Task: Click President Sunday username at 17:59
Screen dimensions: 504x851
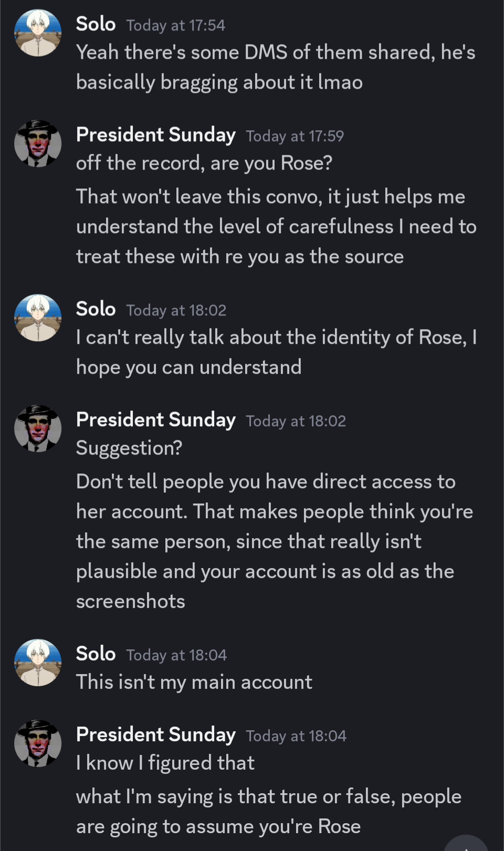Action: point(155,135)
